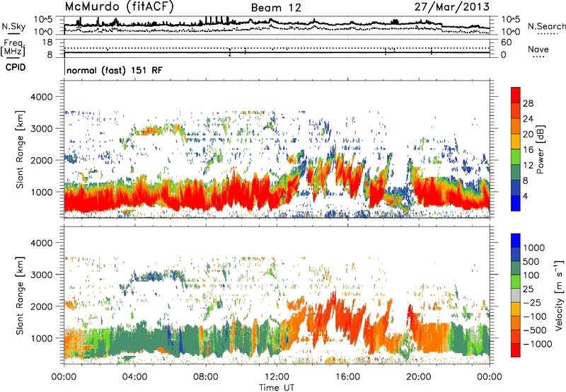566x392 pixels.
Task: Click the "3000" range tick on power panel
Action: (42, 129)
